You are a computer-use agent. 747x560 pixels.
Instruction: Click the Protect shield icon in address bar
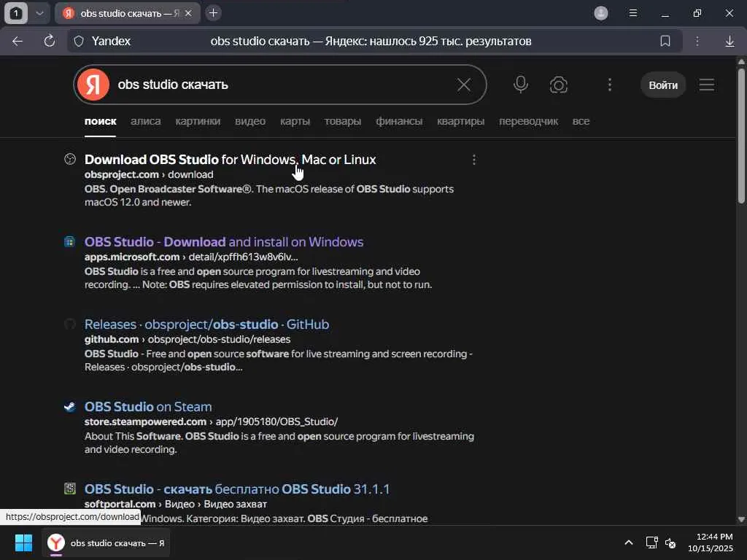point(79,42)
